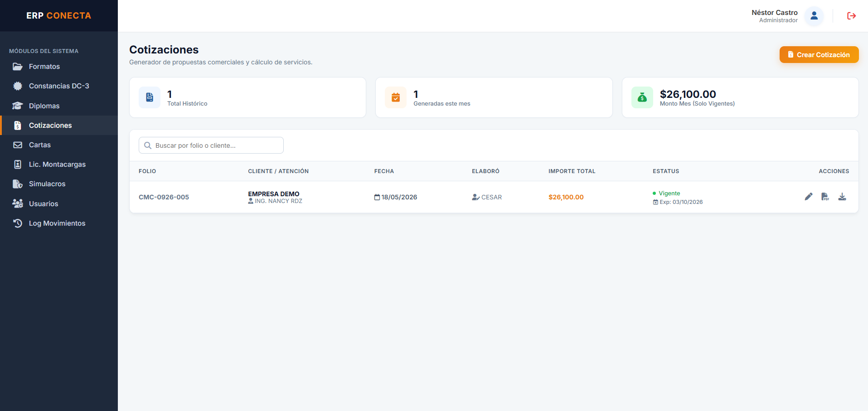The image size is (868, 411).
Task: Click the $26,100.00 amount in the table row
Action: (566, 197)
